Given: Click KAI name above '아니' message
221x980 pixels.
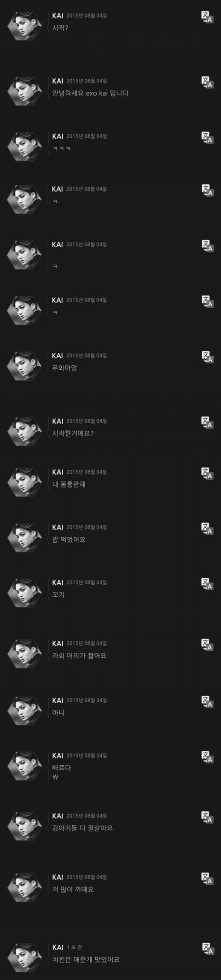Looking at the screenshot, I should coord(58,700).
